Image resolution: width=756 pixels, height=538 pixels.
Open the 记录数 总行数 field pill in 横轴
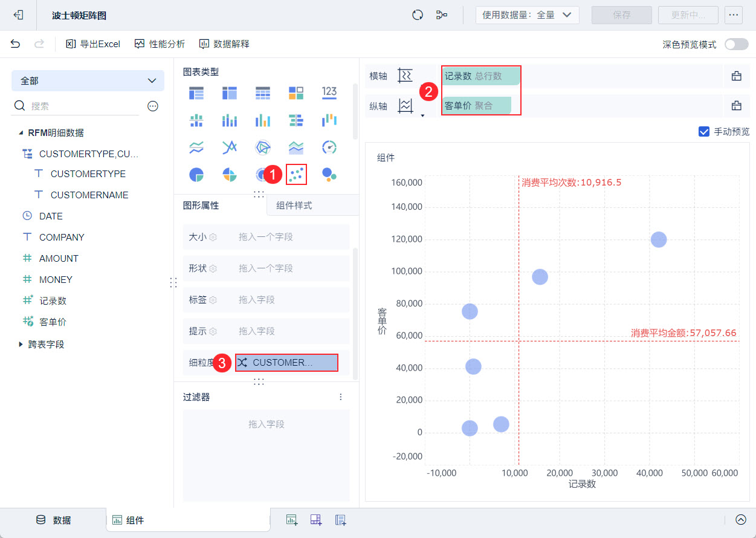point(480,76)
